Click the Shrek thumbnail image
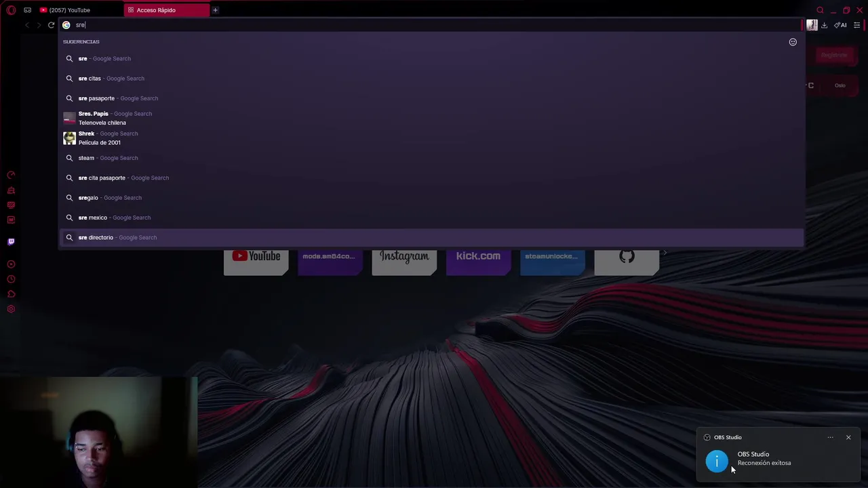Screen dimensions: 868x488 pos(69,138)
